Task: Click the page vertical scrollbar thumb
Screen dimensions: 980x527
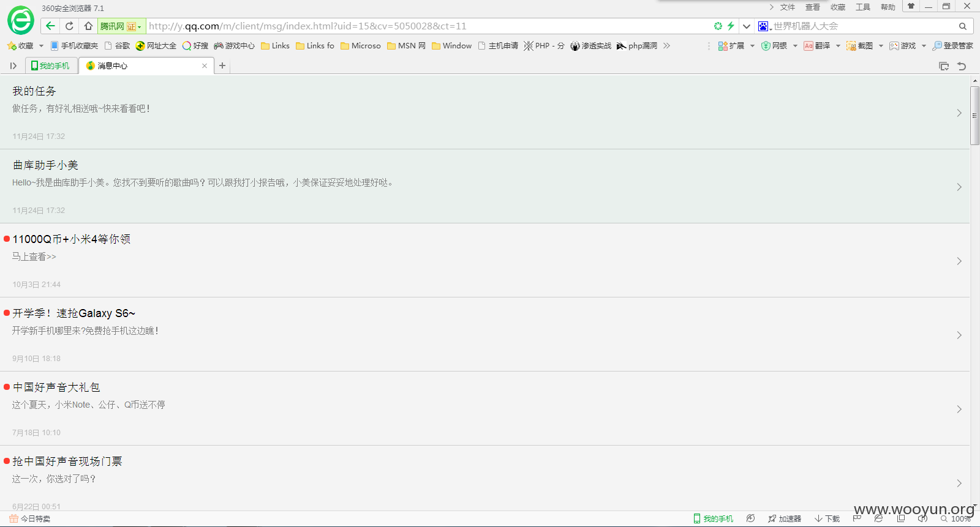Action: pyautogui.click(x=974, y=115)
